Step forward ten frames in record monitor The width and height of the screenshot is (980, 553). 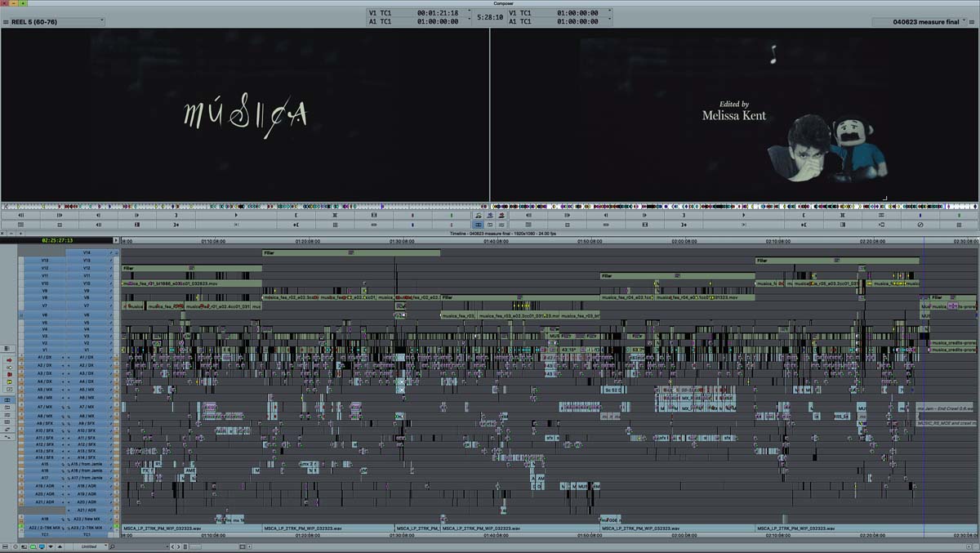567,214
